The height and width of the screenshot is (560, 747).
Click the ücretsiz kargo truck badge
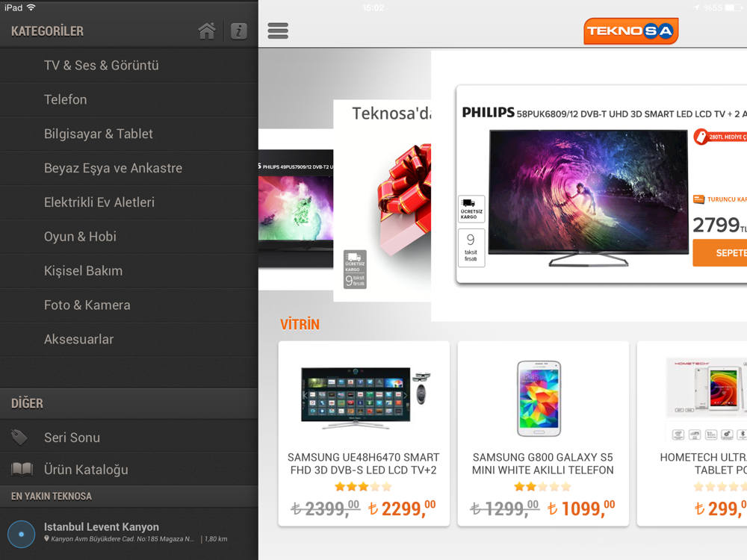click(x=471, y=208)
